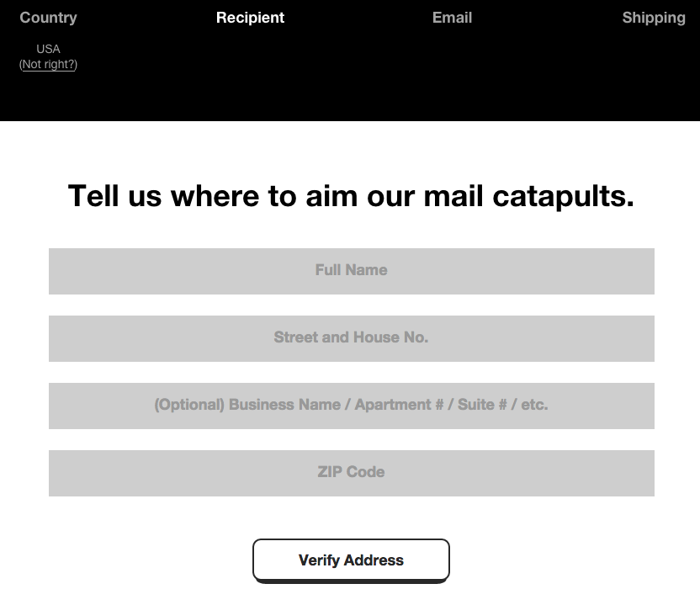Select the optional Business Name / Apartment field
The height and width of the screenshot is (605, 700).
pyautogui.click(x=351, y=406)
